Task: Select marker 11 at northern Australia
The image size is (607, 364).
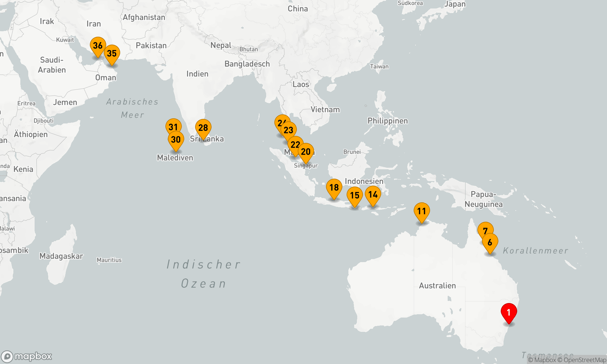Action: pos(422,211)
